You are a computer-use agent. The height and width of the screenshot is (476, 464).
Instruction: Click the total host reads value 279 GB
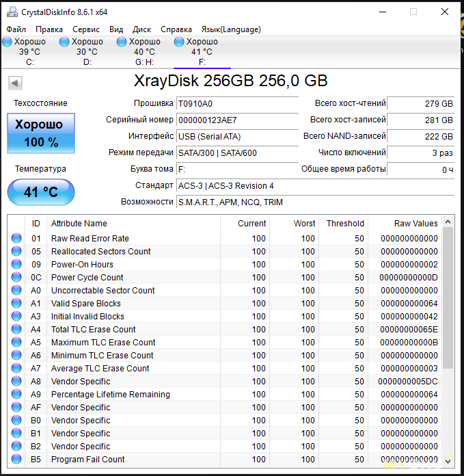421,103
